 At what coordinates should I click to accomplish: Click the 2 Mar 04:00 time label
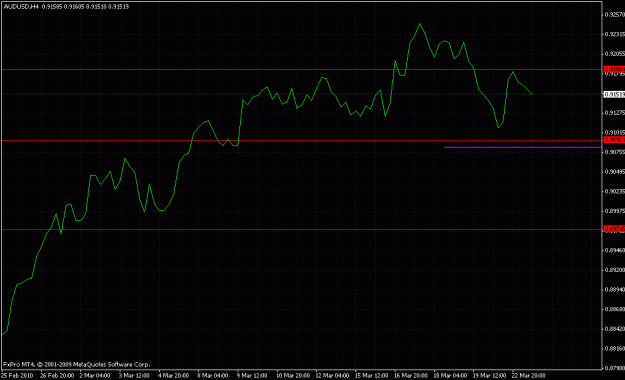pos(95,376)
